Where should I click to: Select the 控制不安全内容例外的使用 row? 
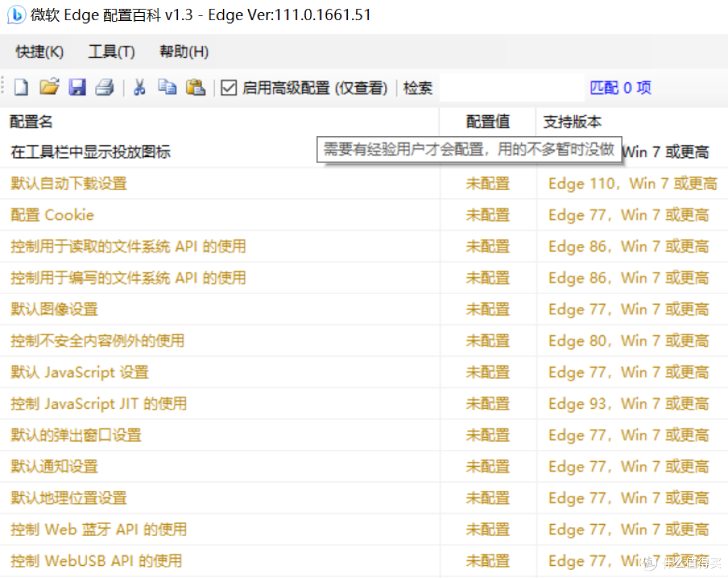click(x=364, y=341)
